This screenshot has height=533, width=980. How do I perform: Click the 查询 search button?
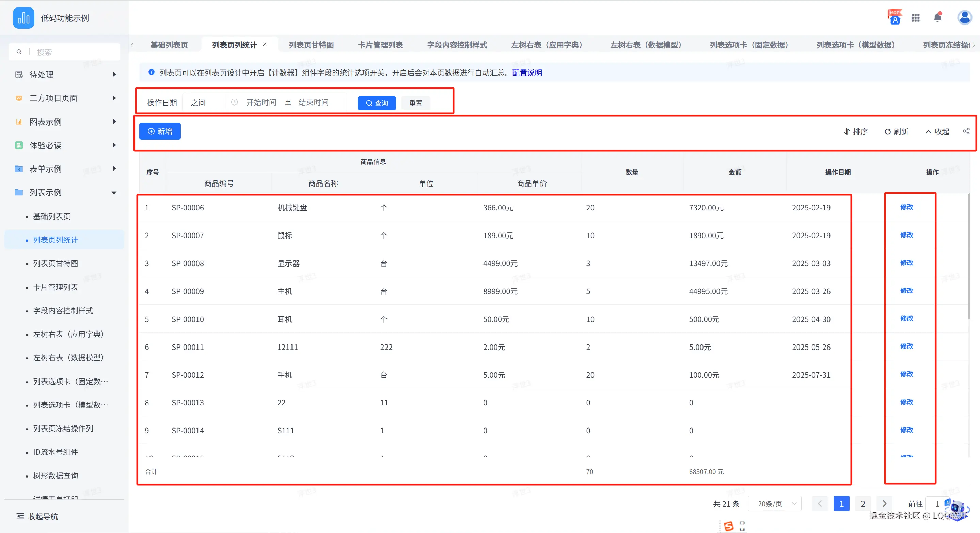(377, 103)
